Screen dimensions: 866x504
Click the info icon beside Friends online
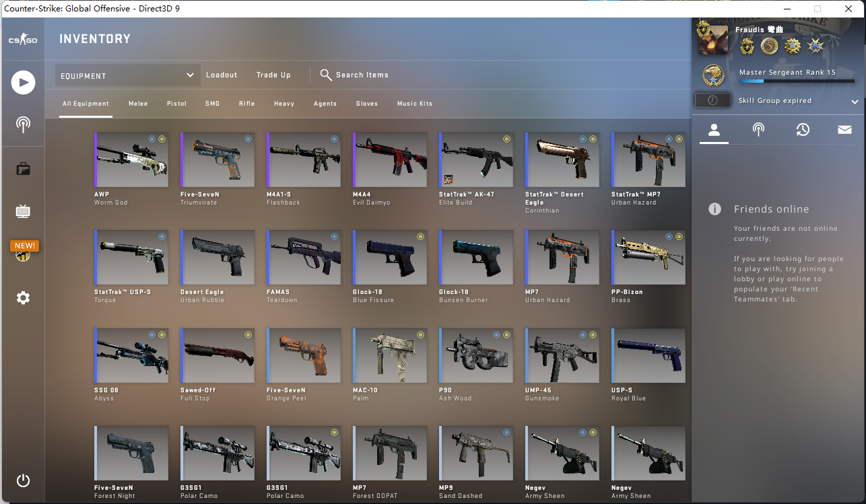pos(714,209)
